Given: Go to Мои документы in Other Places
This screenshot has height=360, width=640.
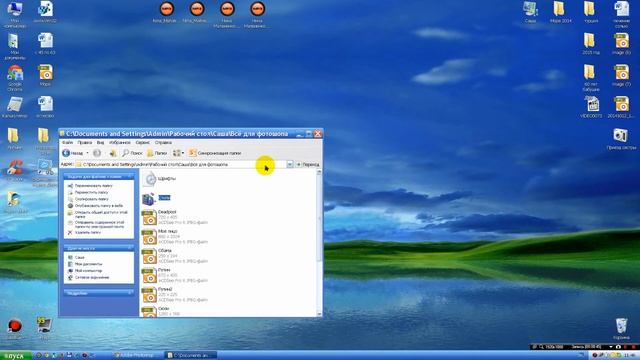Looking at the screenshot, I should (88, 264).
